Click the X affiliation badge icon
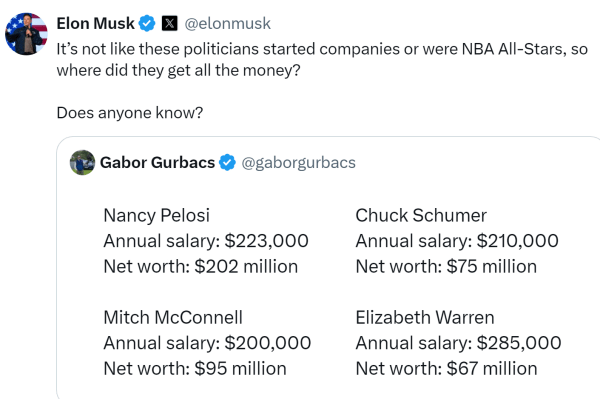This screenshot has width=600, height=399. point(170,23)
